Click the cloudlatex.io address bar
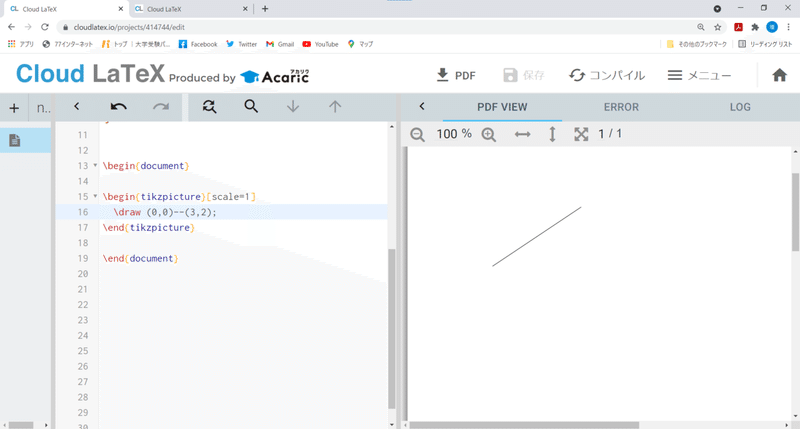The height and width of the screenshot is (429, 800). 378,27
